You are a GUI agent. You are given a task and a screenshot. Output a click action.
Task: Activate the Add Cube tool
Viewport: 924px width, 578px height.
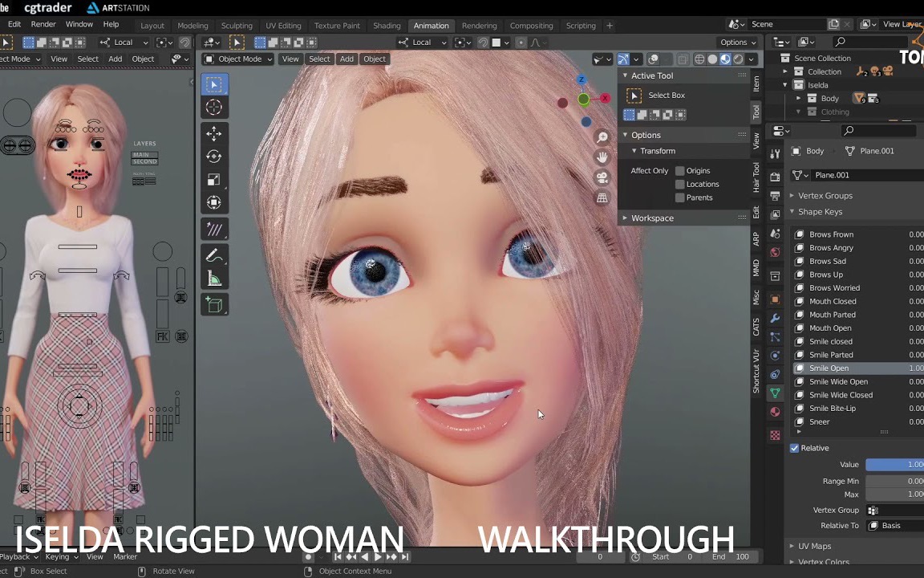point(213,302)
